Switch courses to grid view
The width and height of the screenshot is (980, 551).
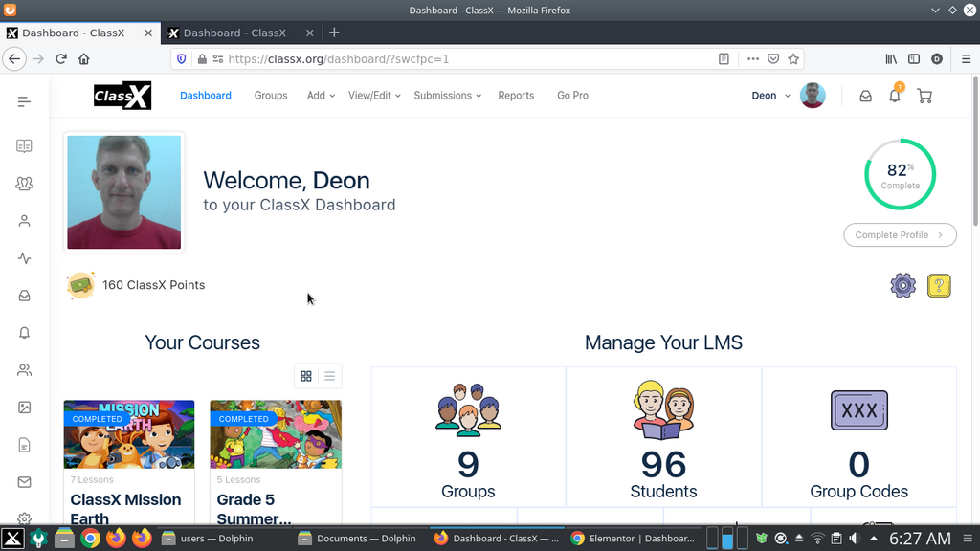(305, 376)
